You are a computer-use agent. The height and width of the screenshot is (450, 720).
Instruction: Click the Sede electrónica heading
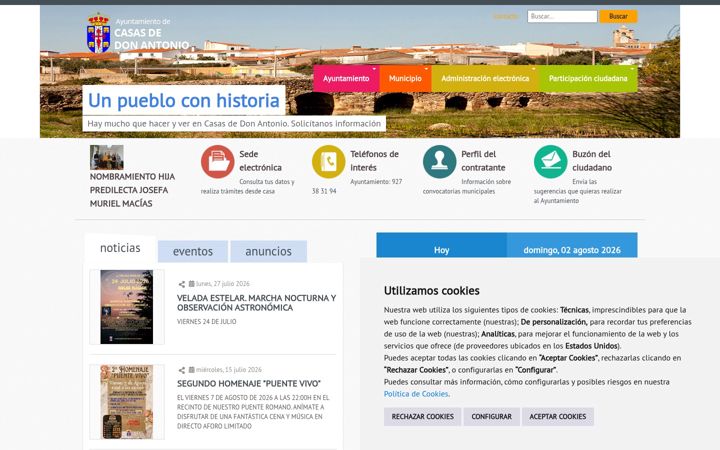(x=260, y=161)
